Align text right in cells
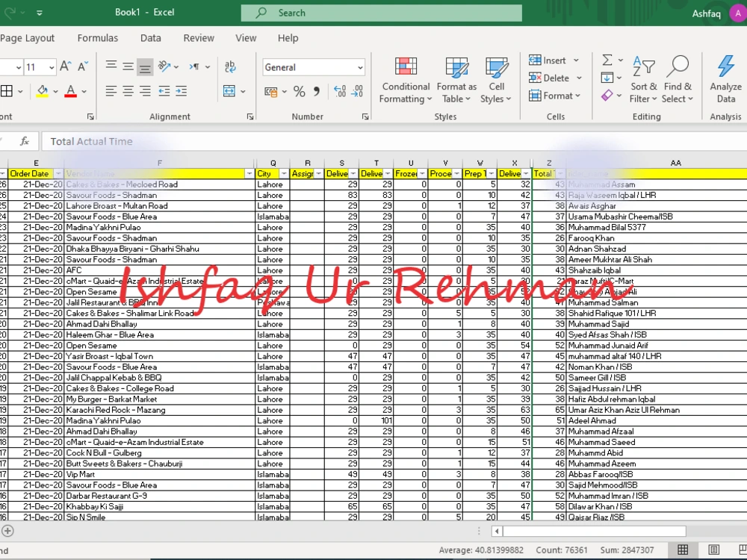Viewport: 747px width, 560px height. 145,91
